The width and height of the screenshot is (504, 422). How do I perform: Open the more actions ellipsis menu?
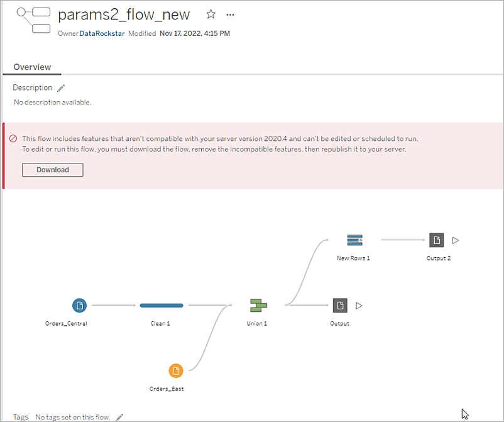230,15
